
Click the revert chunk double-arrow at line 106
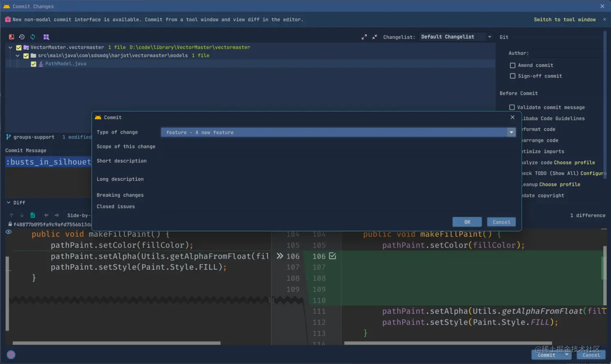(280, 256)
